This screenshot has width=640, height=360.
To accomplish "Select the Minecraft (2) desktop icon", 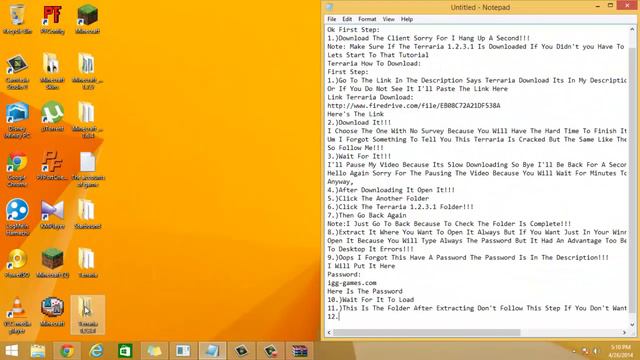I will pyautogui.click(x=52, y=263).
